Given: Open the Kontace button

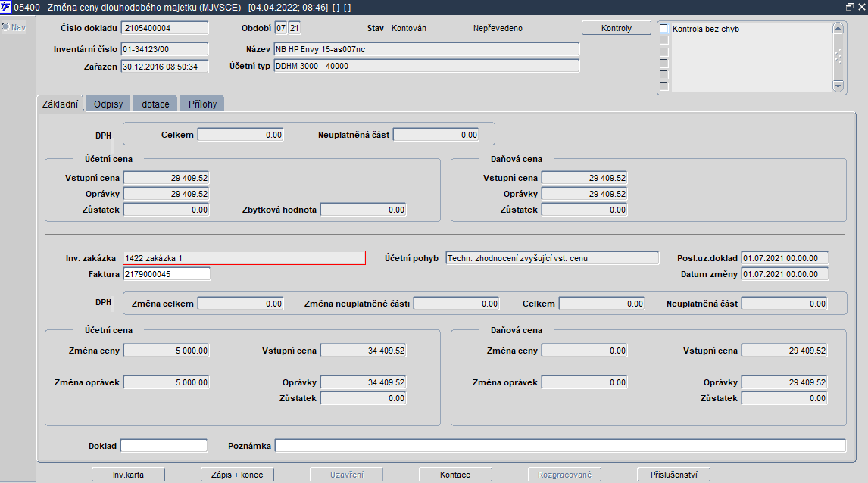Looking at the screenshot, I should 455,475.
